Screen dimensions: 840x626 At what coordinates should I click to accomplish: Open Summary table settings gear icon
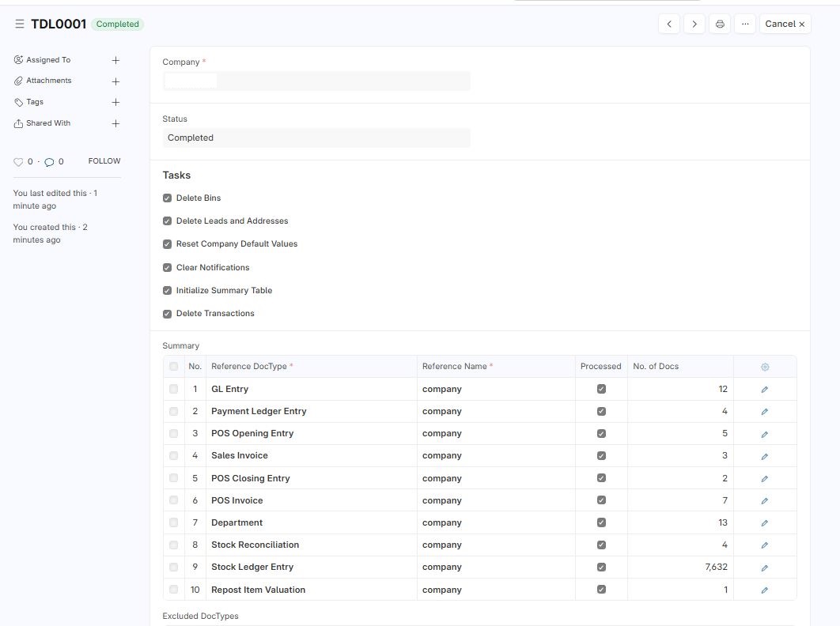pyautogui.click(x=765, y=367)
